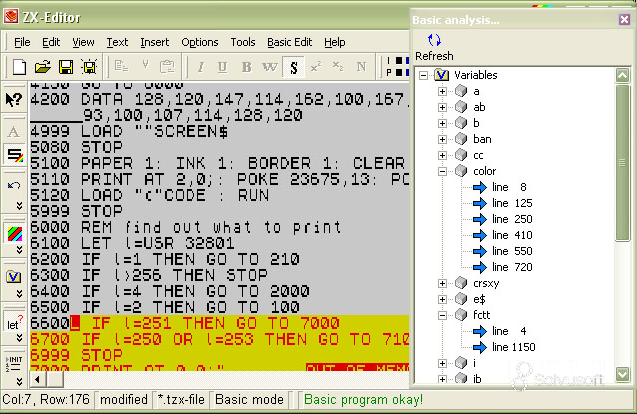The image size is (637, 414).
Task: Collapse the Variables root tree node
Action: (423, 75)
